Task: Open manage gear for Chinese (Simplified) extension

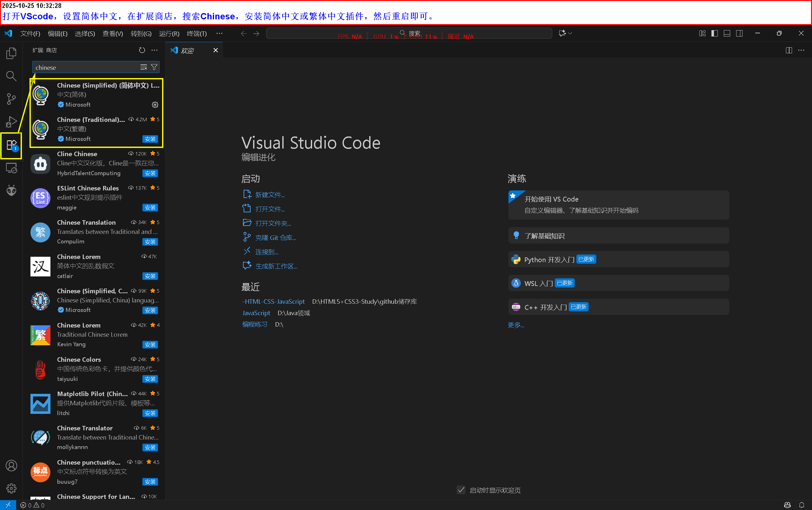Action: (x=155, y=104)
